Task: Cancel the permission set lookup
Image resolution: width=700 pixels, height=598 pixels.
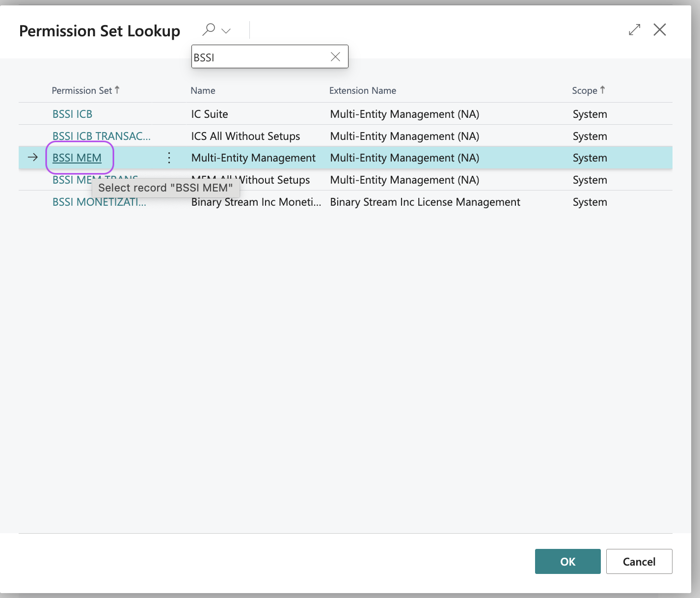Action: click(639, 561)
